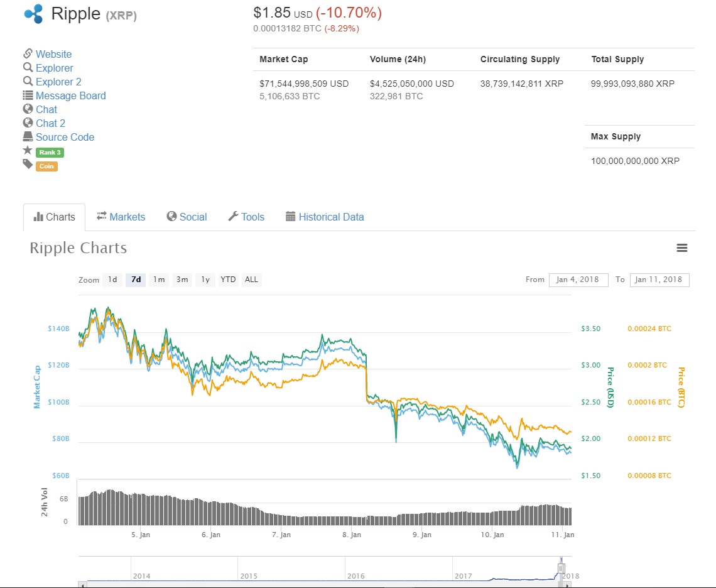Image resolution: width=716 pixels, height=588 pixels.
Task: Click the $140B market cap axis label
Action: coord(58,329)
